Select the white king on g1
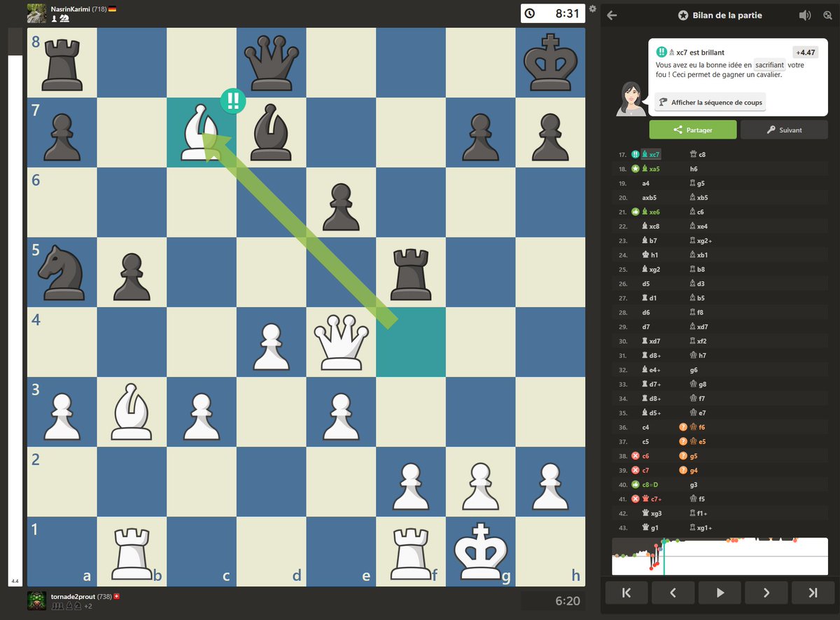The height and width of the screenshot is (620, 840). click(x=480, y=551)
